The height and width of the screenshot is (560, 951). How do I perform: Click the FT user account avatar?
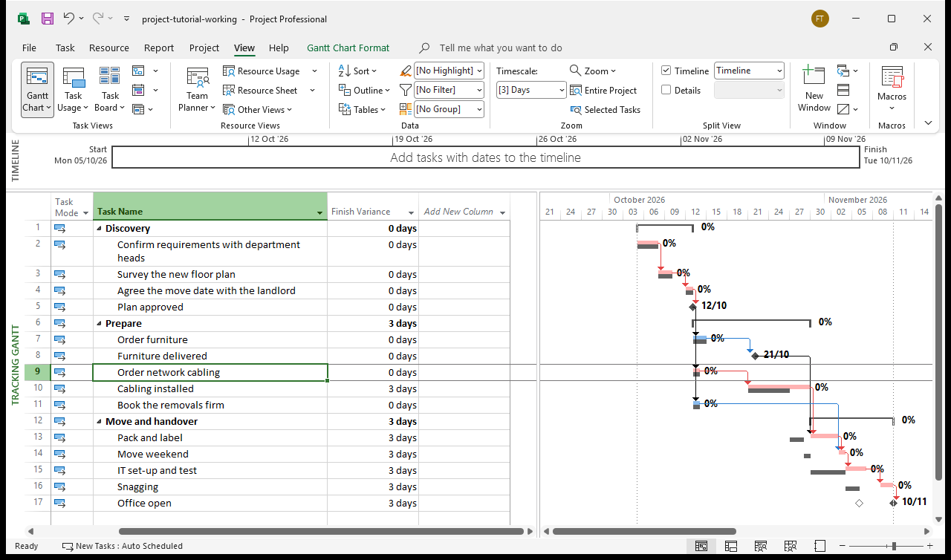coord(820,19)
